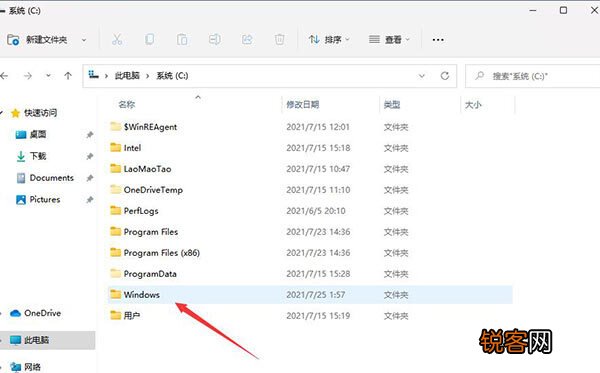600x373 pixels.
Task: Refresh the current folder view
Action: coord(445,76)
